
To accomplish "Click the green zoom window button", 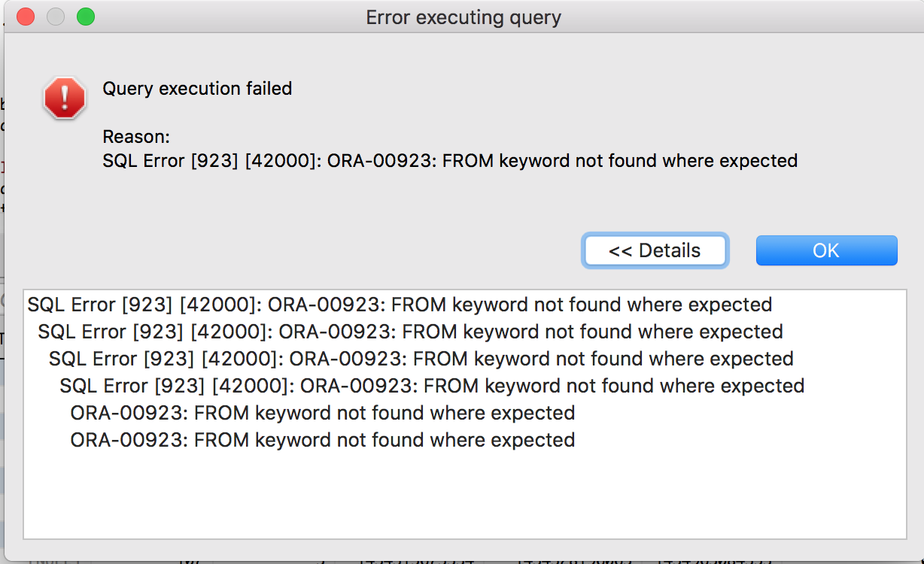I will coord(86,17).
